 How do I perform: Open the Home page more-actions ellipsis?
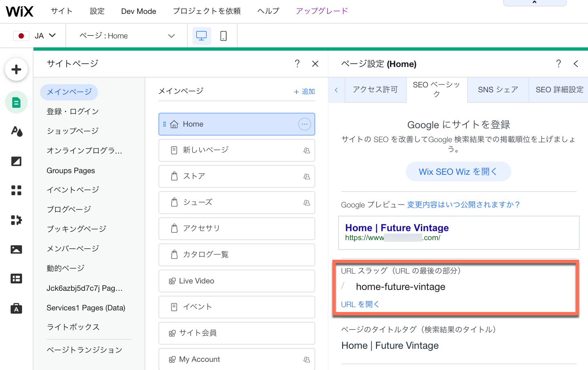click(305, 124)
